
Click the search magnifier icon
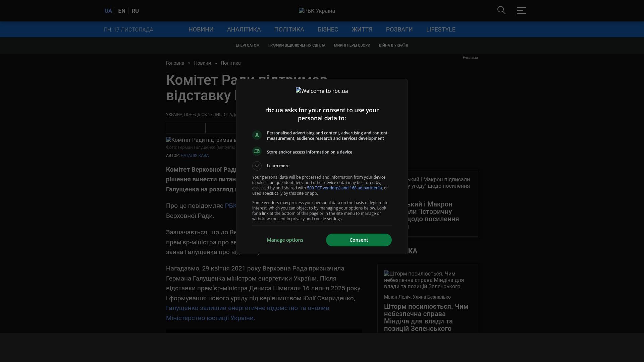tap(501, 10)
